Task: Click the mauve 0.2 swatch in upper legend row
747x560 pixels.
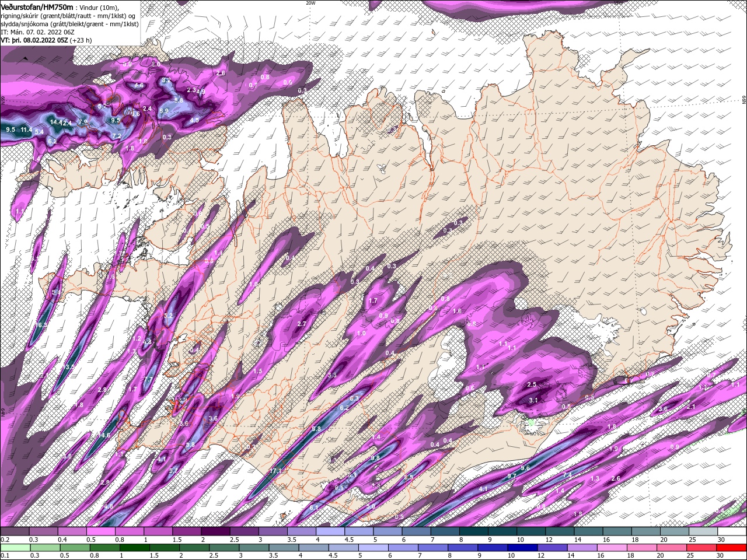Action: [x=15, y=532]
